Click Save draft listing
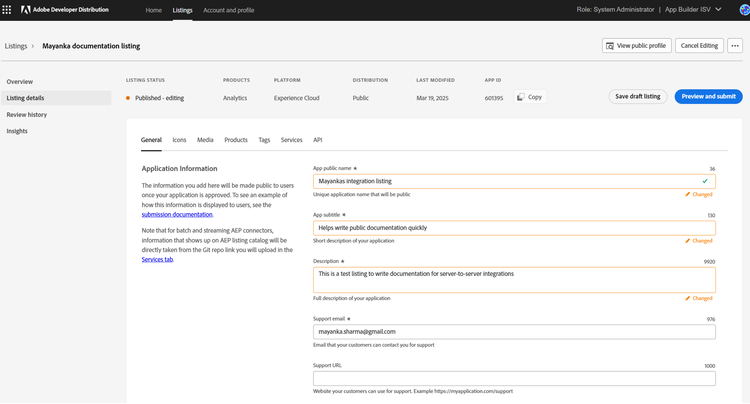Screen dimensions: 750x404 (638, 97)
